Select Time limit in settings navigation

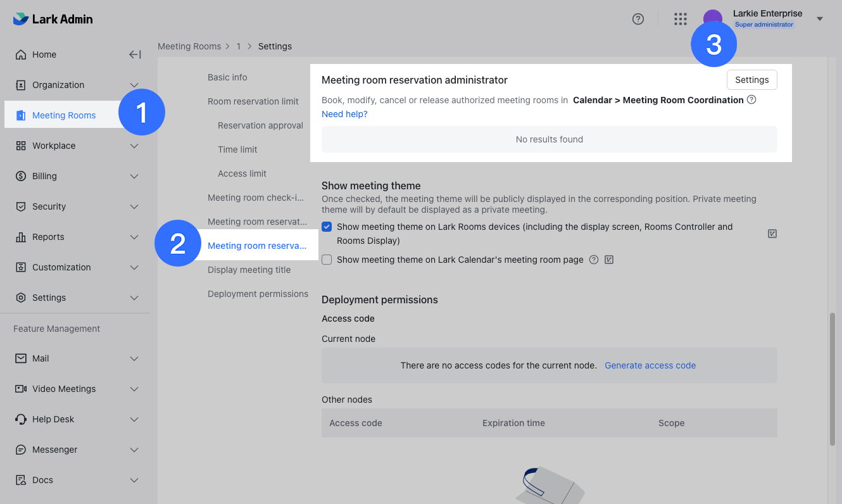point(237,149)
